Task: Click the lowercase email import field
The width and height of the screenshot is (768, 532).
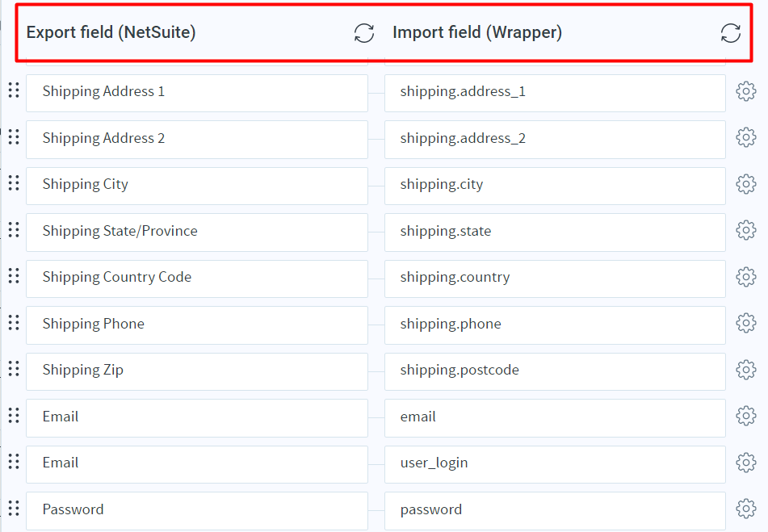Action: click(555, 418)
